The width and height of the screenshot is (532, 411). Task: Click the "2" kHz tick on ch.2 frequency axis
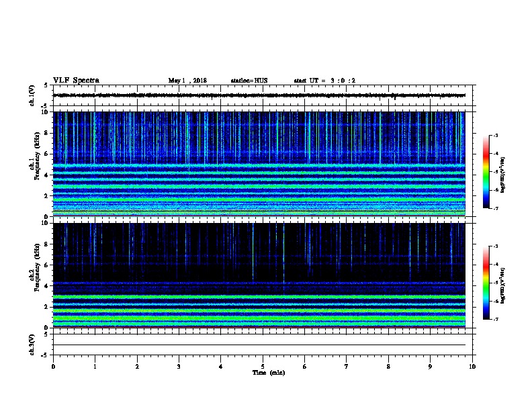click(46, 307)
